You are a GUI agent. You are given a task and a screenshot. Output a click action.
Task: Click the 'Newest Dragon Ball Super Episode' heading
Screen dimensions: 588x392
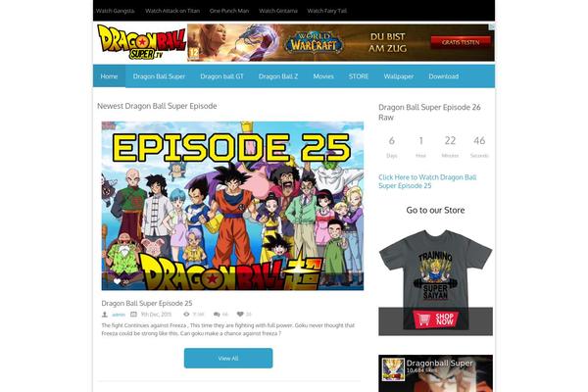point(157,106)
